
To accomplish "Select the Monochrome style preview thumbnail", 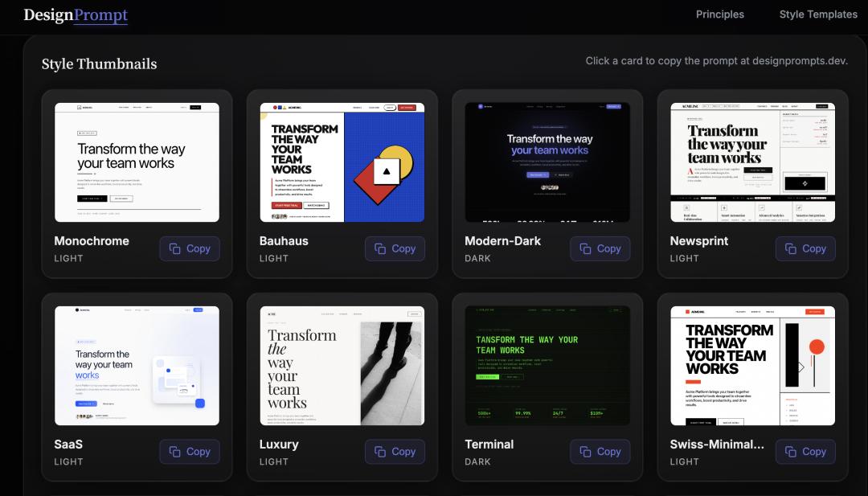I will (x=137, y=162).
